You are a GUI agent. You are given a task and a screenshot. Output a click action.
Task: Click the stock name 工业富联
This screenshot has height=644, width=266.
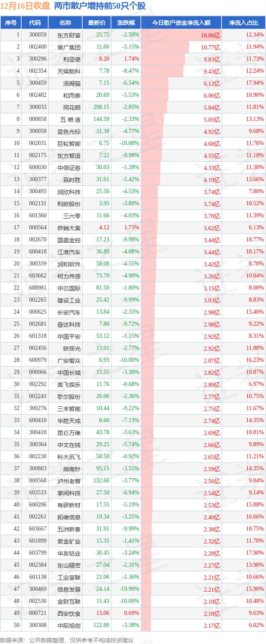click(69, 577)
